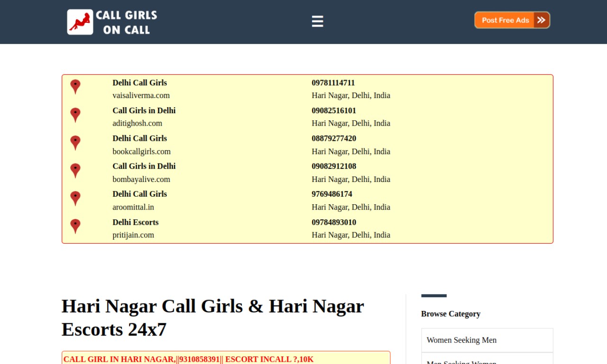Click the Call Girls On Call logo

112,22
